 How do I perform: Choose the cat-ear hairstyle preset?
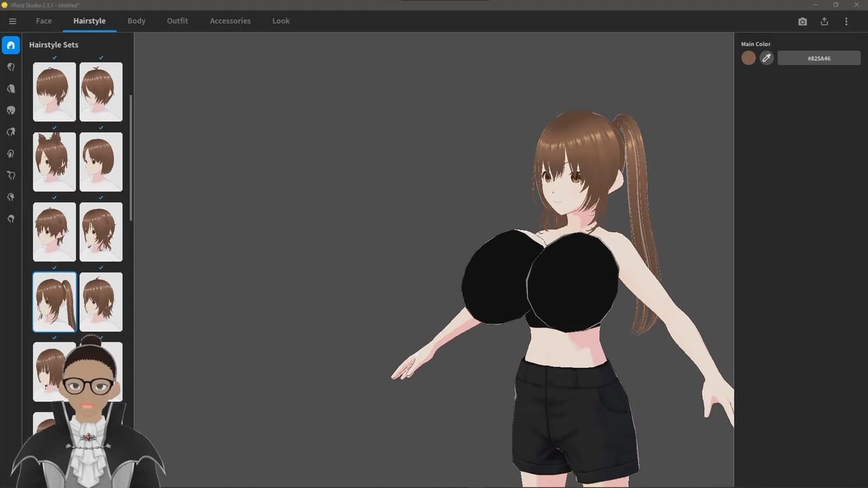(x=54, y=161)
